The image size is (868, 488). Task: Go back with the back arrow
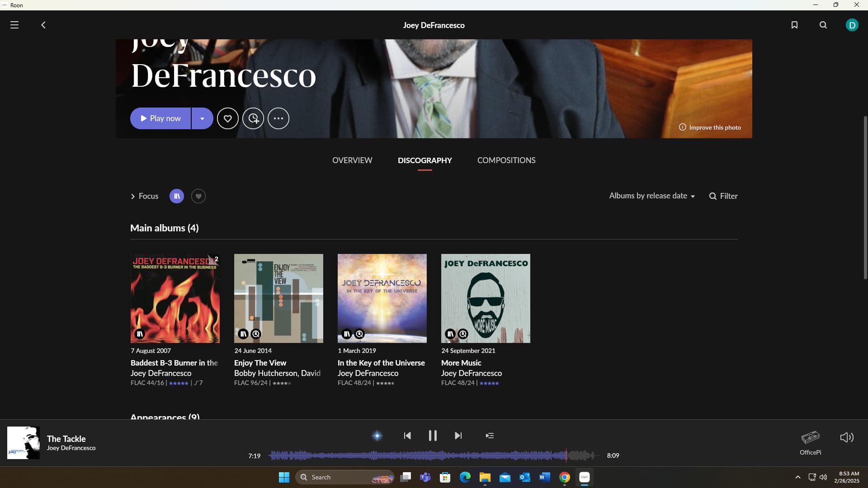43,25
